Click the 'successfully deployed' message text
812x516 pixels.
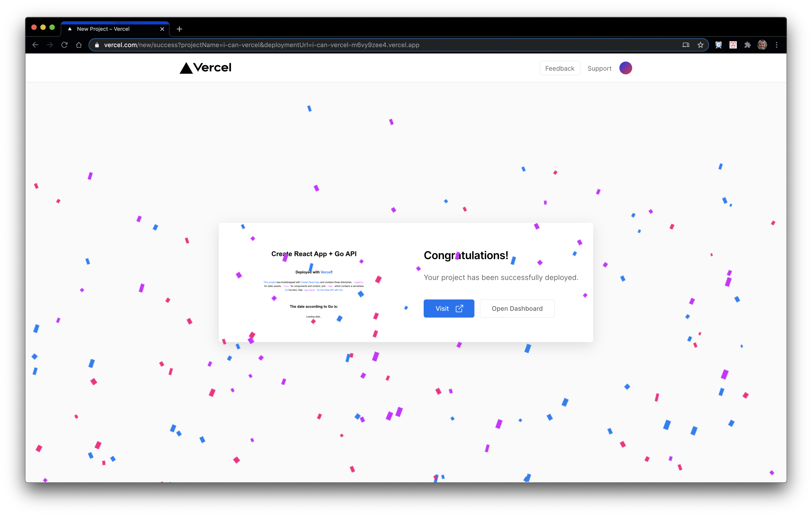[x=501, y=277]
